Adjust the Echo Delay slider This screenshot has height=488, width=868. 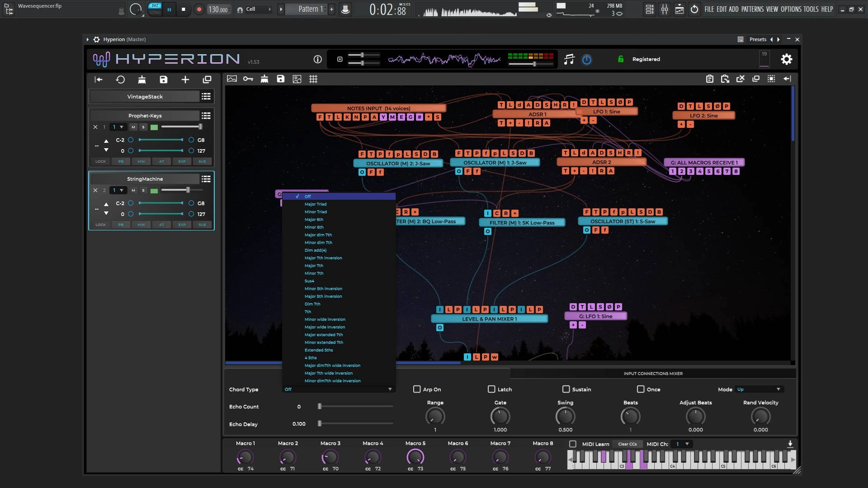[x=355, y=424]
